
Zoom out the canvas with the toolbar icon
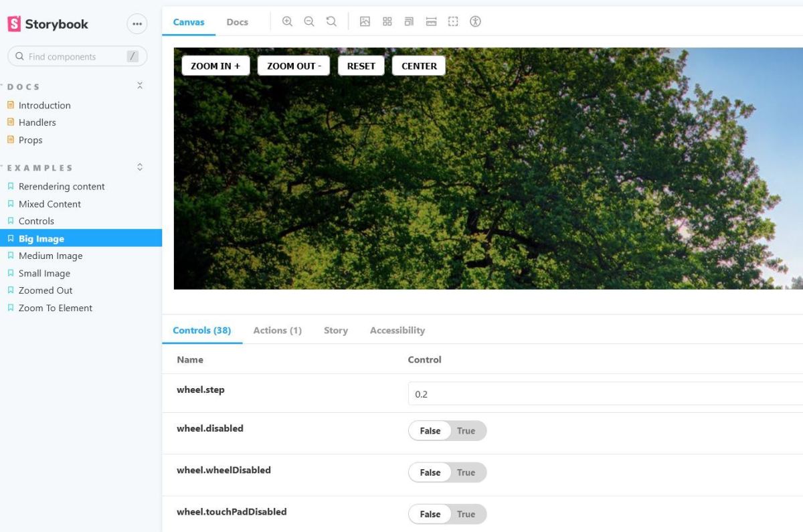(x=309, y=21)
